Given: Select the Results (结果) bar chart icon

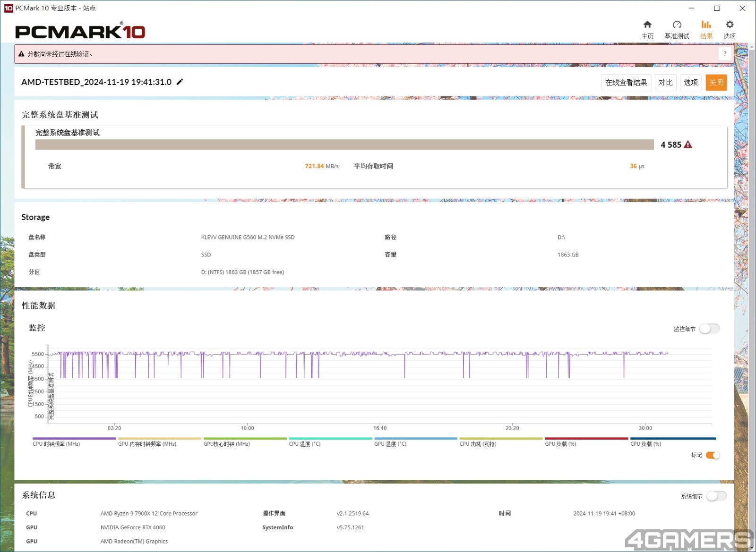Looking at the screenshot, I should click(x=706, y=25).
